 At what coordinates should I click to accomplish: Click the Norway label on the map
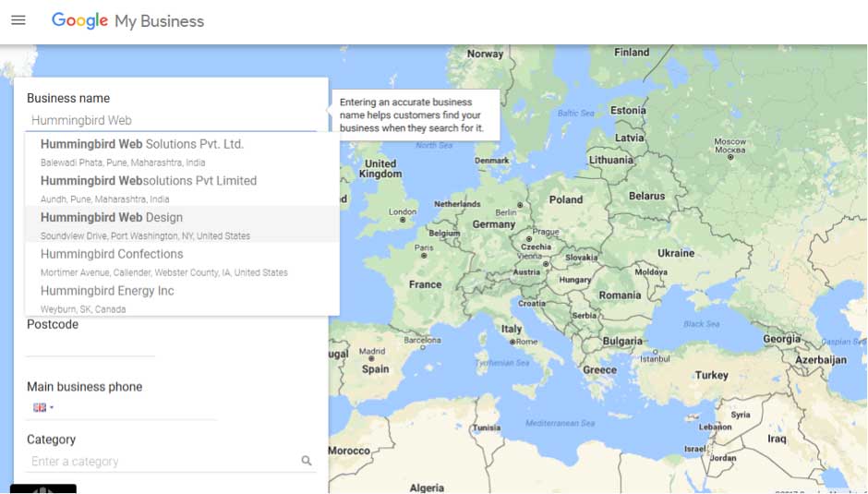(x=485, y=54)
